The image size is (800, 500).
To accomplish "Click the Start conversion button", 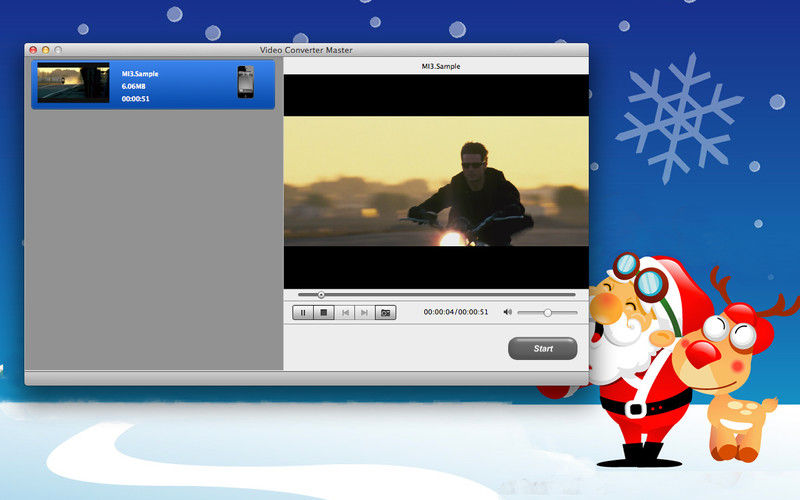I will click(543, 348).
